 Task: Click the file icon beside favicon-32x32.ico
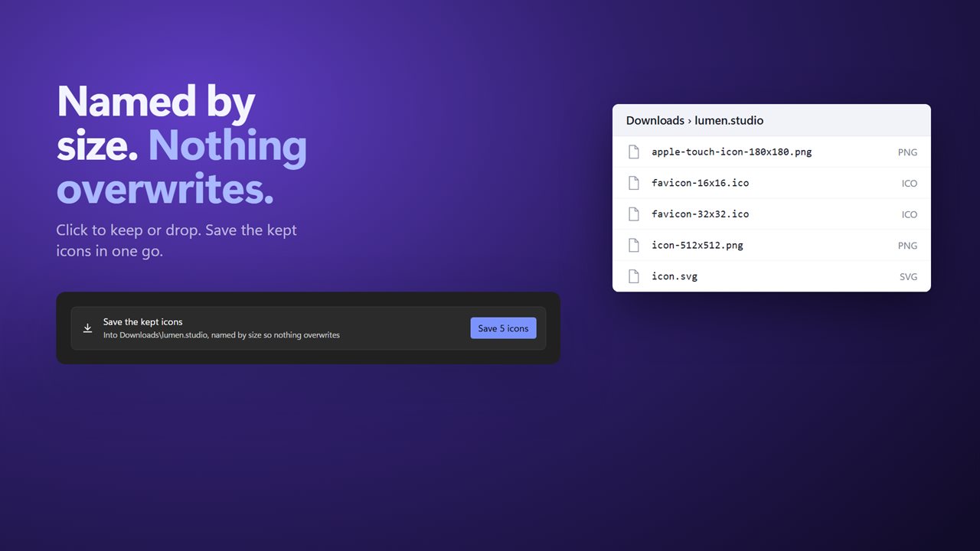click(x=633, y=214)
